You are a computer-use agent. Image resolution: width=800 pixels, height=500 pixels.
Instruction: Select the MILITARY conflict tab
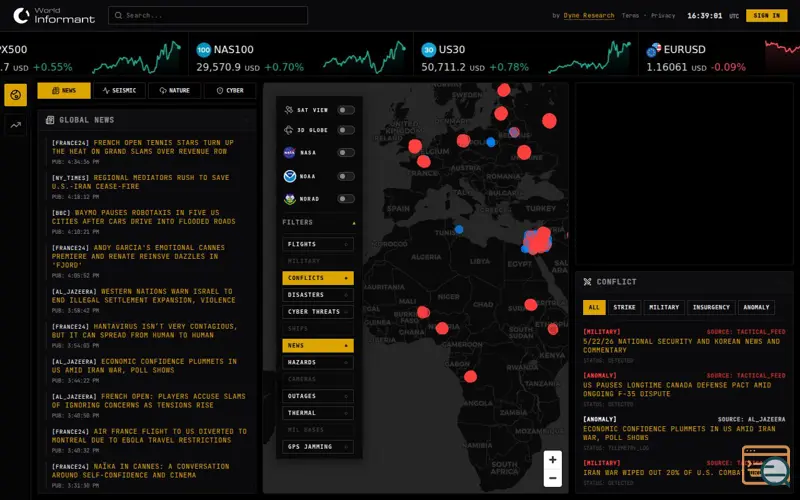pos(664,307)
